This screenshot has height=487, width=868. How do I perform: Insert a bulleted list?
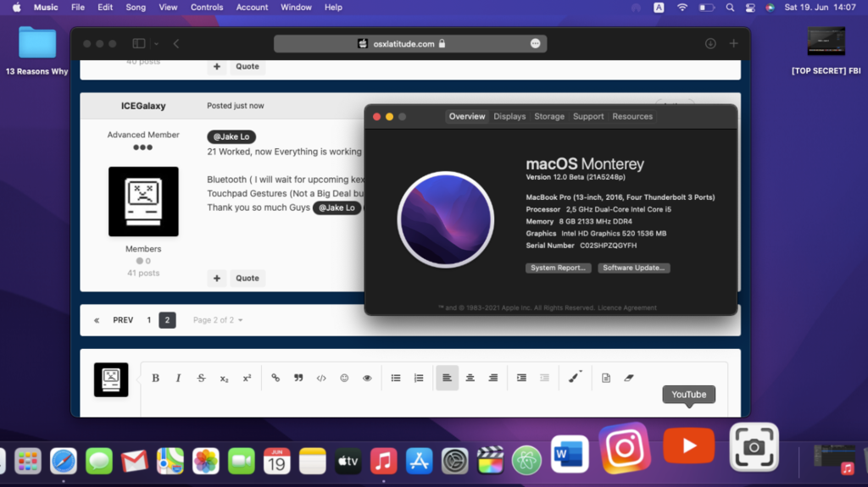pyautogui.click(x=396, y=378)
